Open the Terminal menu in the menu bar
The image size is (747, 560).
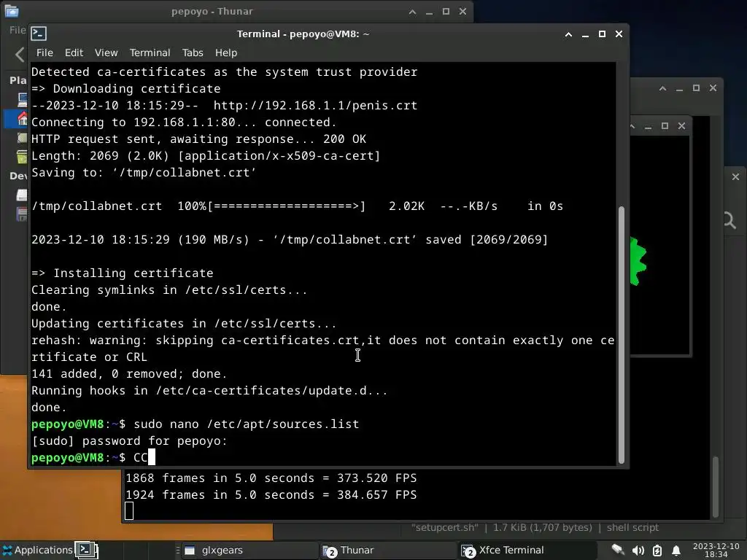pyautogui.click(x=150, y=52)
